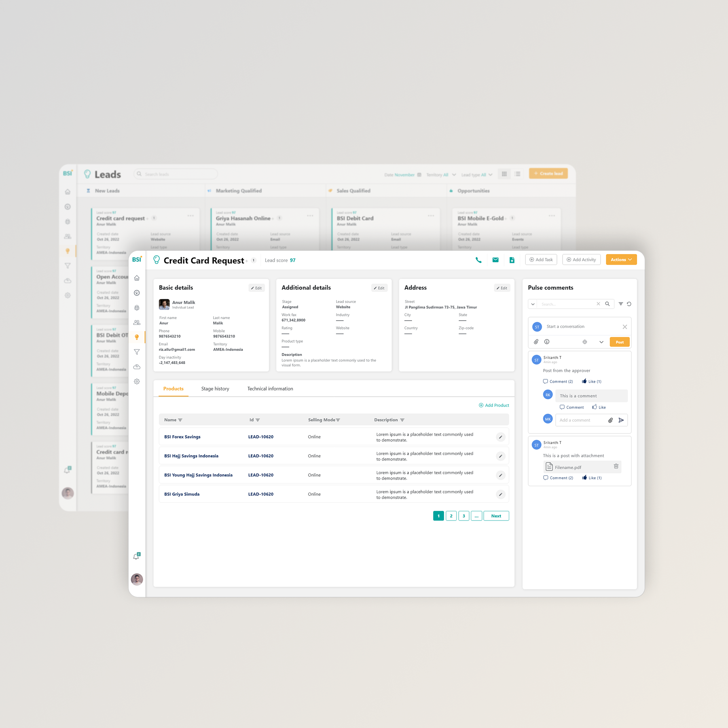Edit the BSI Forex Savings product row
Screen dimensions: 728x728
pos(500,437)
